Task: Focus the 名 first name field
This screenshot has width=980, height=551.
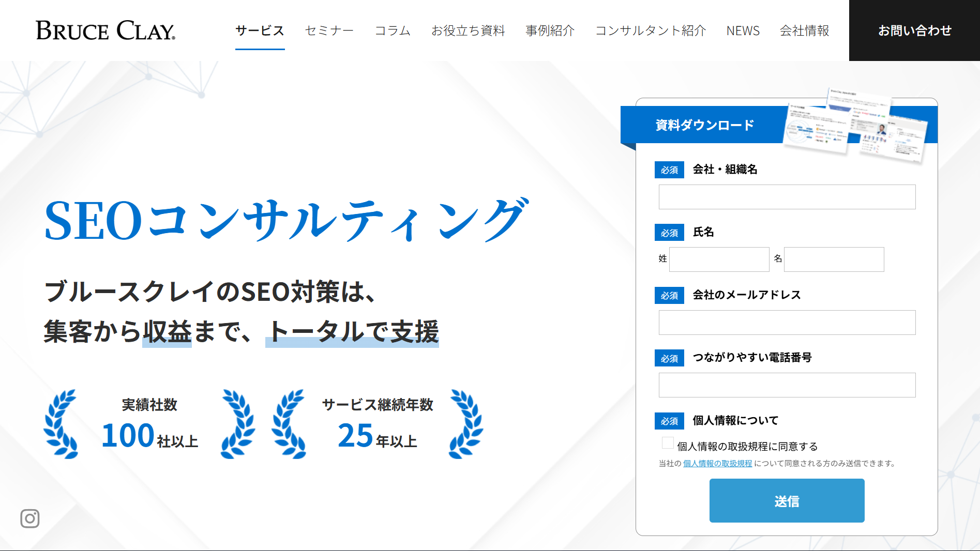Action: (x=834, y=259)
